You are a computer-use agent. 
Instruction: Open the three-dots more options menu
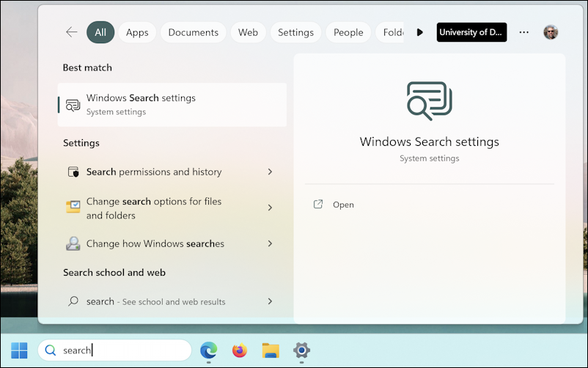(523, 32)
